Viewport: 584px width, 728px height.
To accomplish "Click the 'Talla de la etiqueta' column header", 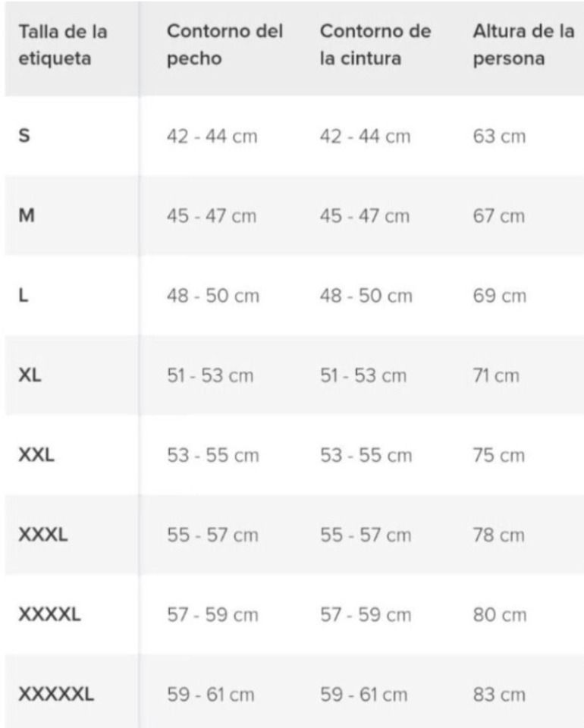I will tap(63, 45).
